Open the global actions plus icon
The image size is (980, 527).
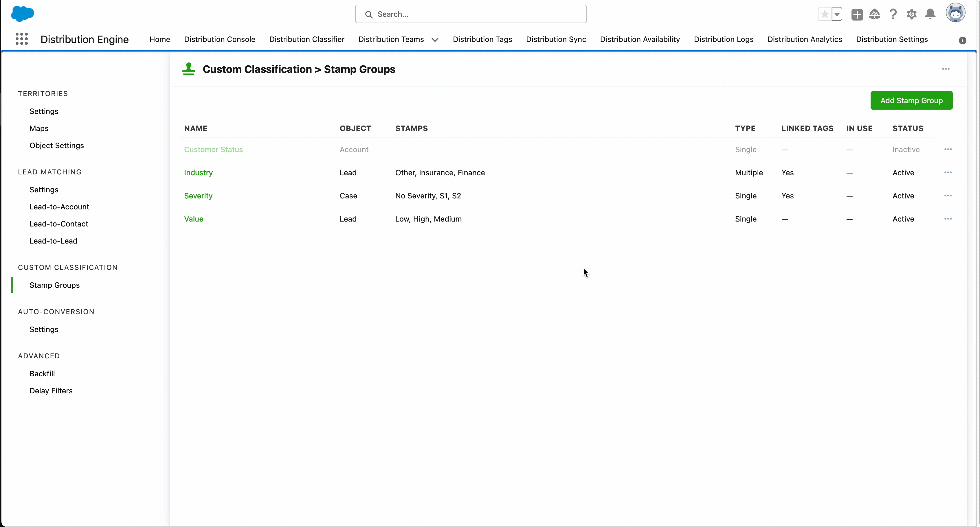click(x=857, y=14)
